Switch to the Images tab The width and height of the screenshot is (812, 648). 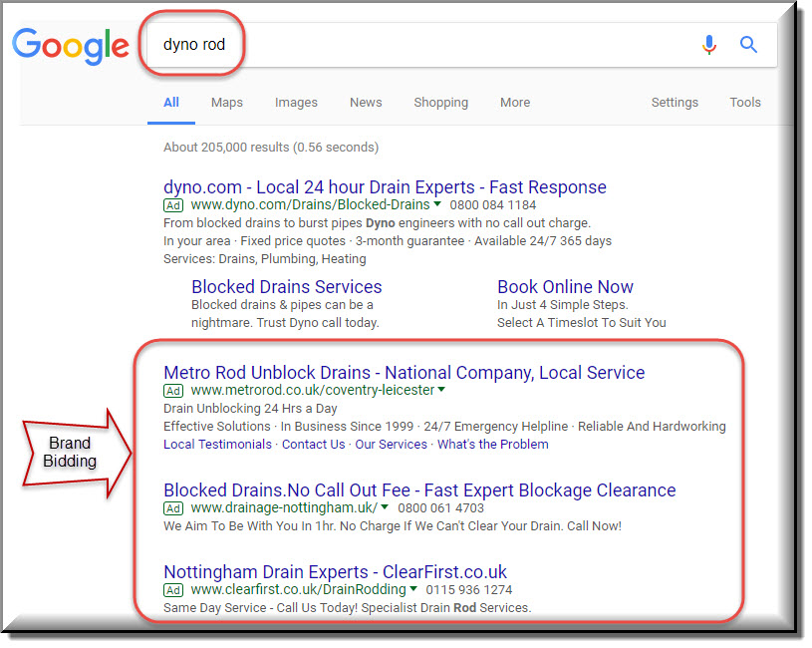pyautogui.click(x=296, y=103)
